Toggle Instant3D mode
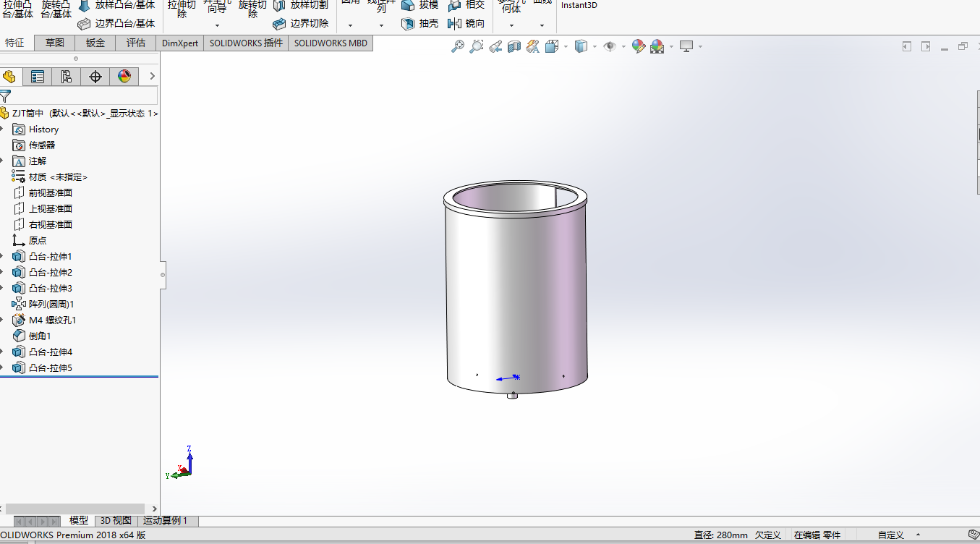The height and width of the screenshot is (544, 980). 579,5
